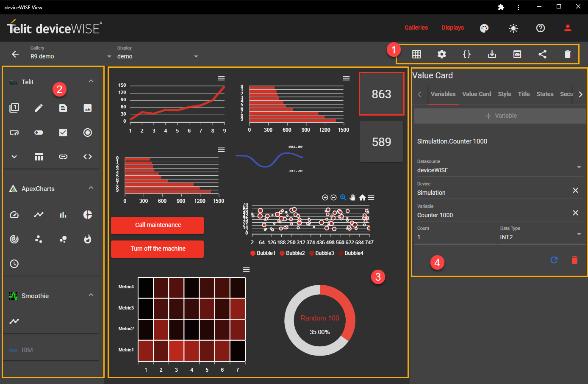Select the table widget in Telit palette
The height and width of the screenshot is (384, 588).
[39, 157]
